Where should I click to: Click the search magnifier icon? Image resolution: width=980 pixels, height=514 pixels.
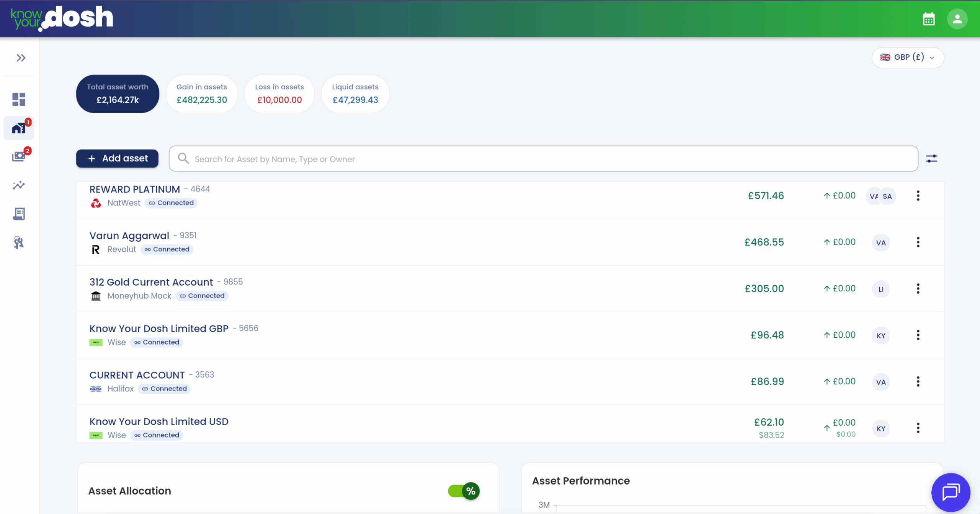(x=183, y=158)
